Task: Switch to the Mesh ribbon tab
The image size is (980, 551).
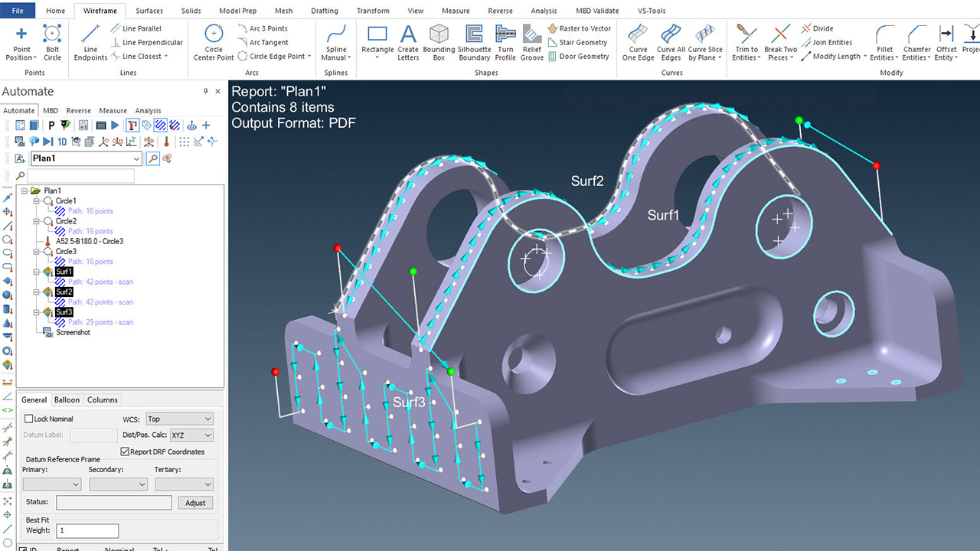Action: [283, 11]
